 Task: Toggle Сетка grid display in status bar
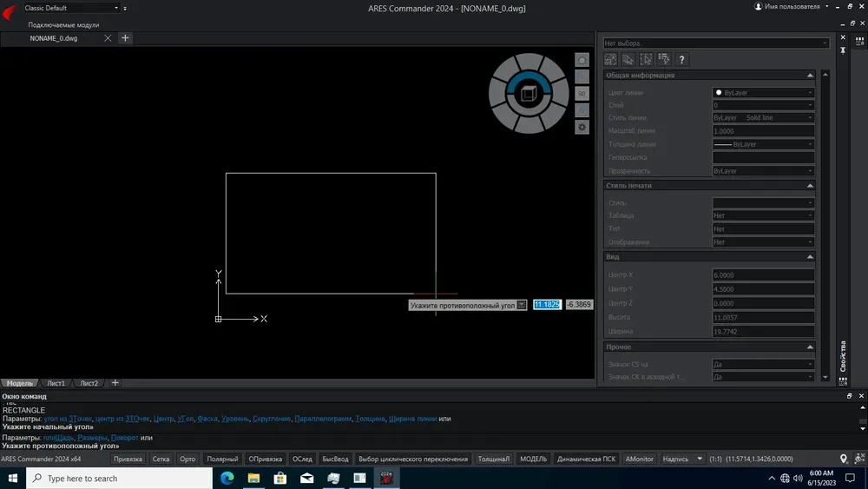tap(161, 459)
